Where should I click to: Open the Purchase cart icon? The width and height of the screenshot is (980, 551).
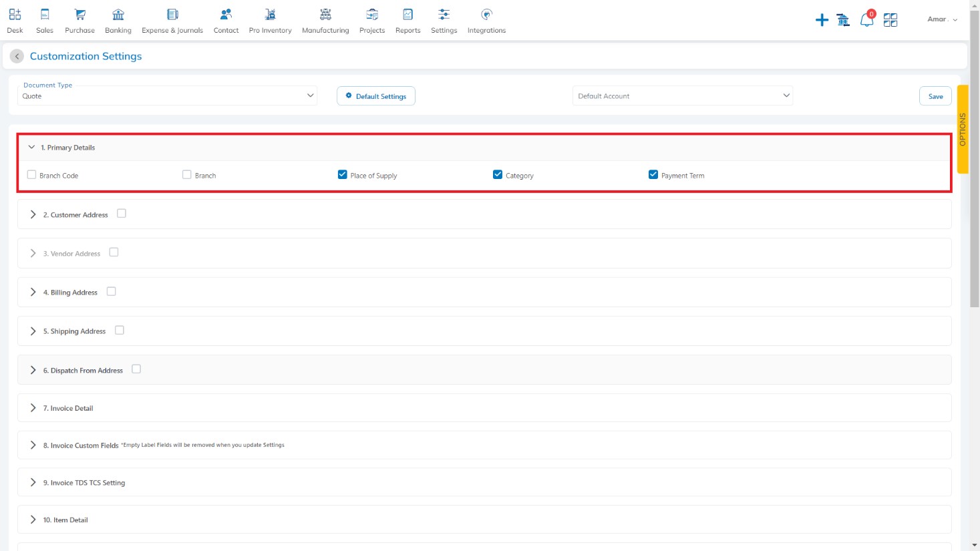click(x=79, y=15)
